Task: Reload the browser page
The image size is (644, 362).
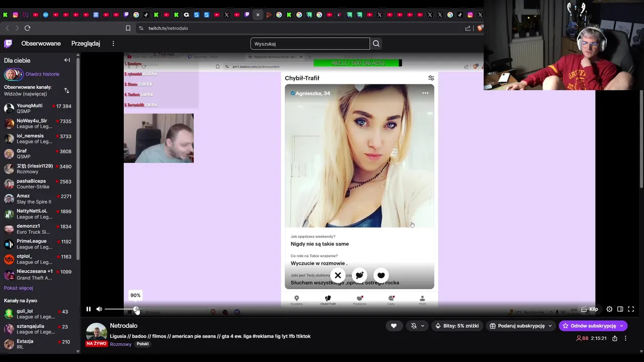Action: pos(27,28)
